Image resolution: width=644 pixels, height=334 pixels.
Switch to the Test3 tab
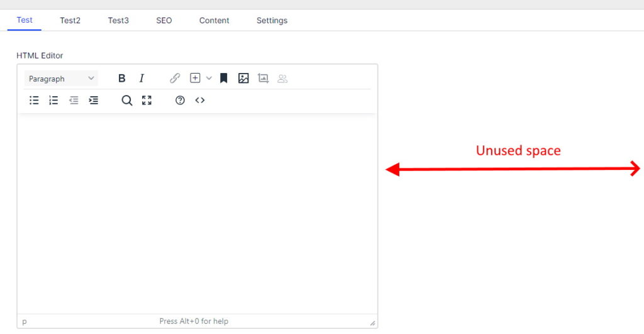point(118,21)
